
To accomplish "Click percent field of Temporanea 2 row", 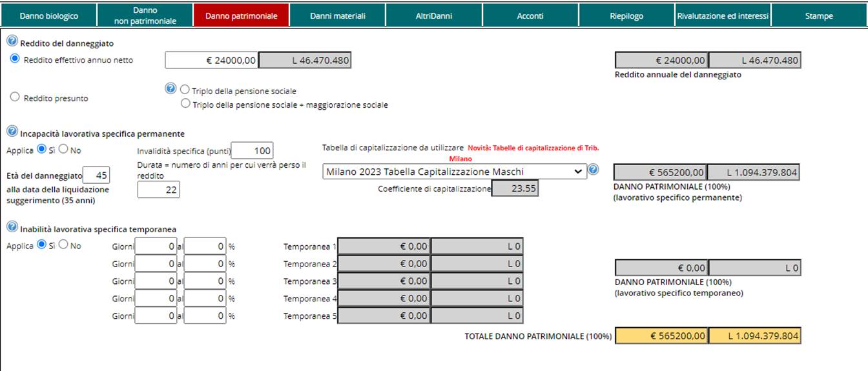I will 205,263.
